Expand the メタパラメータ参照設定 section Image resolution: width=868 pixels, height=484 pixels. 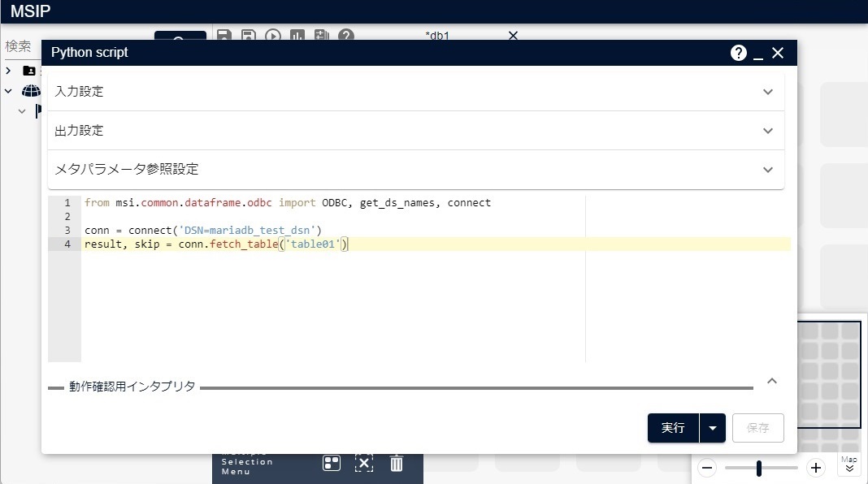[x=768, y=170]
